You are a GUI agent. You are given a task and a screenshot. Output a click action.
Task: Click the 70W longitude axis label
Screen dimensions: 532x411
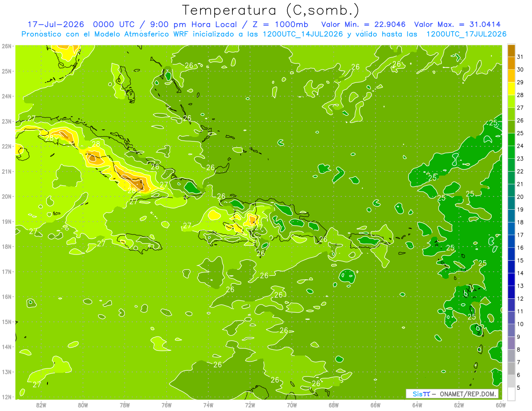292,405
